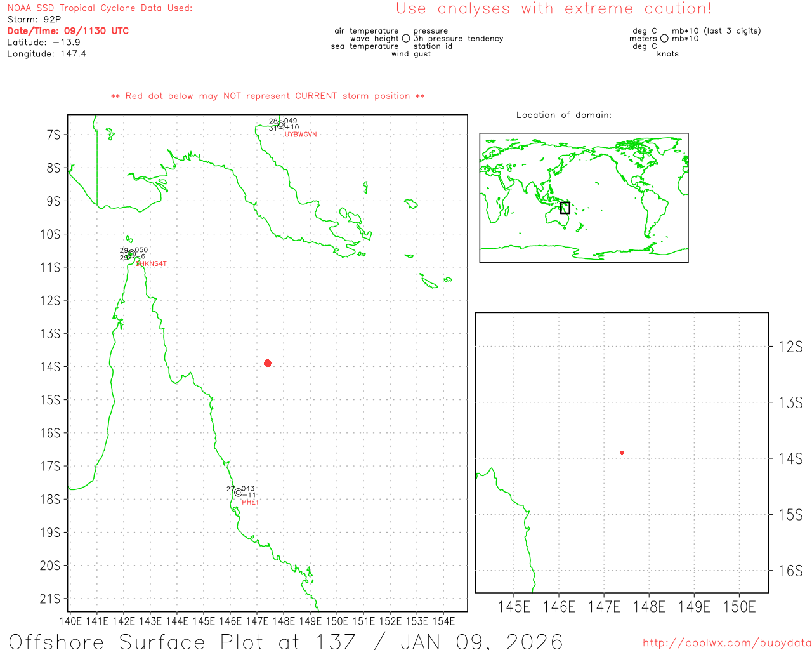Click the PHET station circle marker
Image resolution: width=812 pixels, height=650 pixels.
[x=238, y=492]
